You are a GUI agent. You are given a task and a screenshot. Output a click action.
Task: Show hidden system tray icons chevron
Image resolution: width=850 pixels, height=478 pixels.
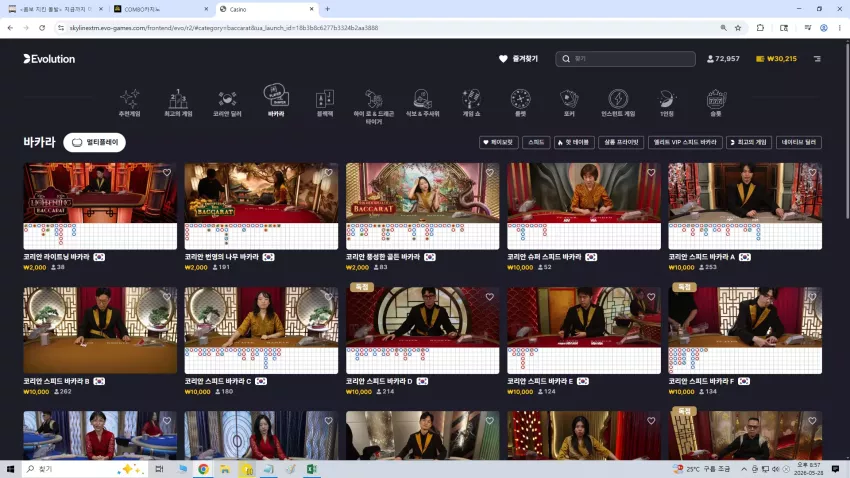744,469
